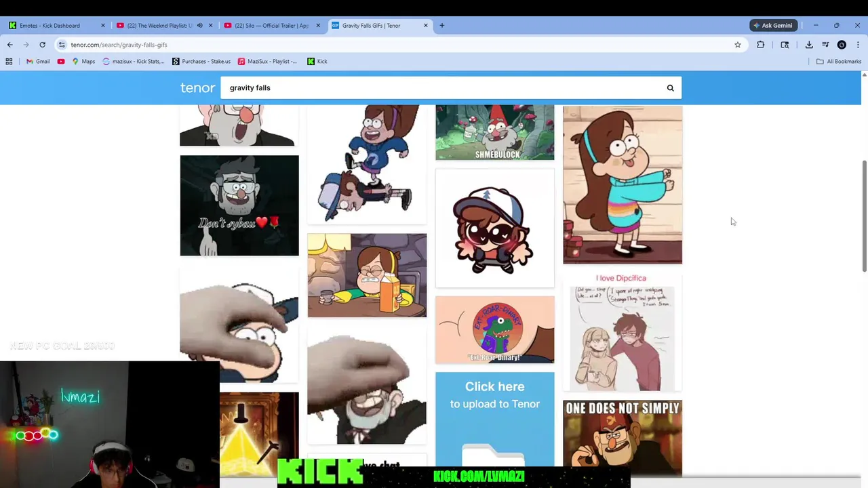
Task: Open the apps grid in bookmarks bar
Action: tap(9, 61)
